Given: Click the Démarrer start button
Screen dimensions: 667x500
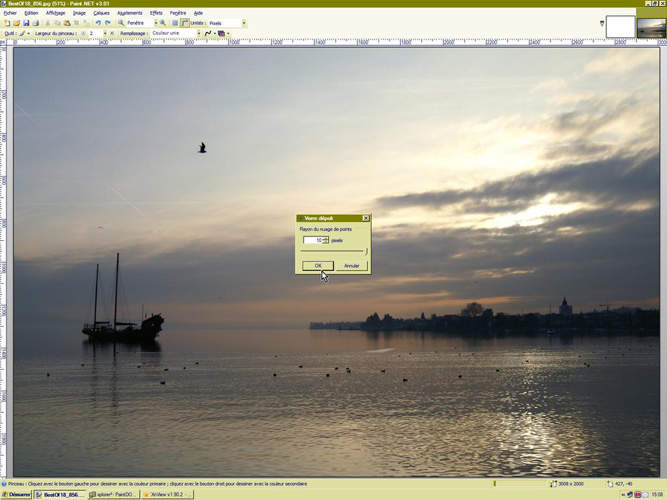Looking at the screenshot, I should [x=17, y=494].
